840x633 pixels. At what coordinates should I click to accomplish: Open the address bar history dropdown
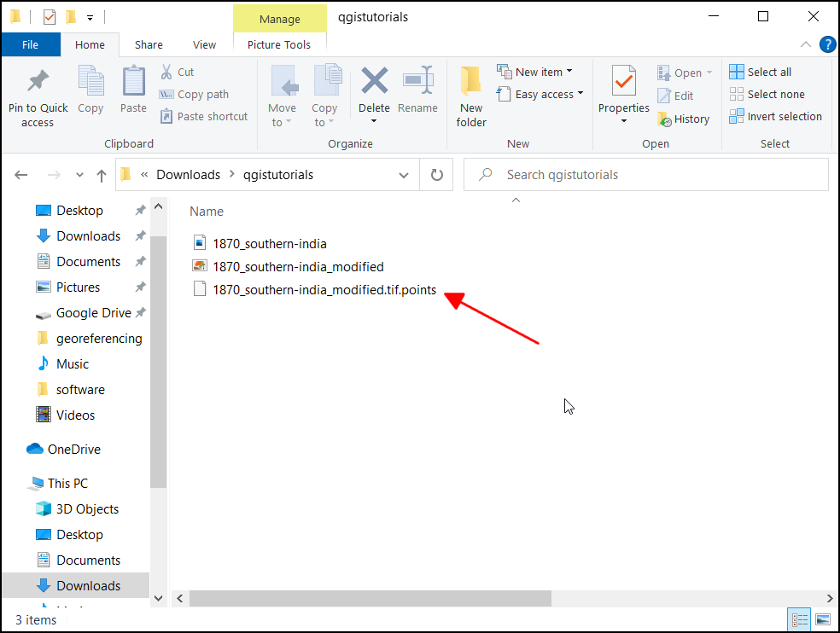tap(404, 175)
